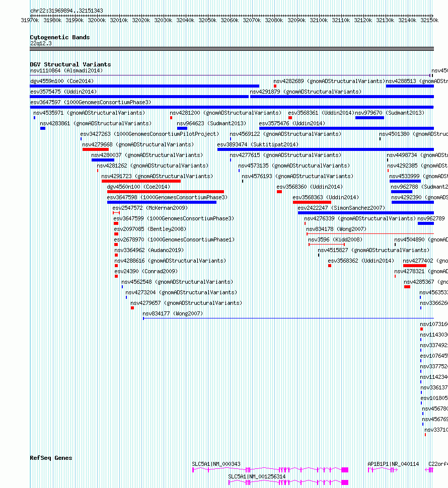The height and width of the screenshot is (488, 448).
Task: Open variant nsv1110864 (Alsmadi2014)
Action: (66, 70)
